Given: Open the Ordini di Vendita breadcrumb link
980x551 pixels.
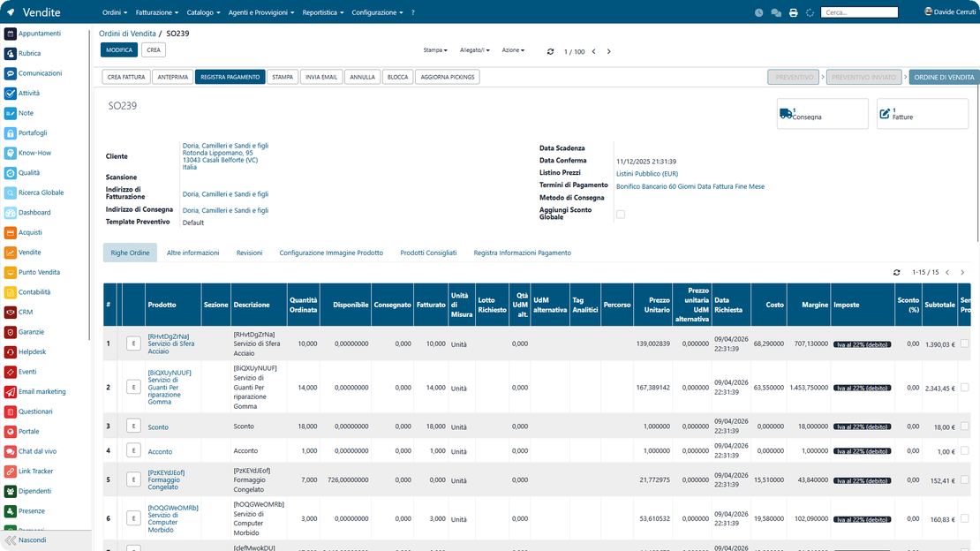Looking at the screenshot, I should [127, 34].
